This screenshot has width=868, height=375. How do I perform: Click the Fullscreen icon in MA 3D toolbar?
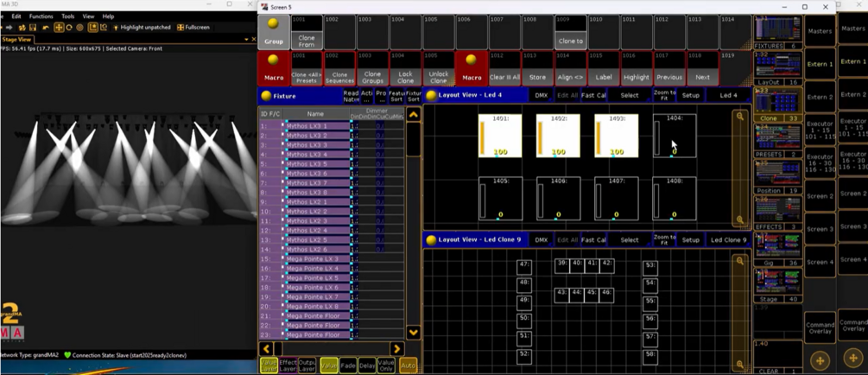coord(181,27)
